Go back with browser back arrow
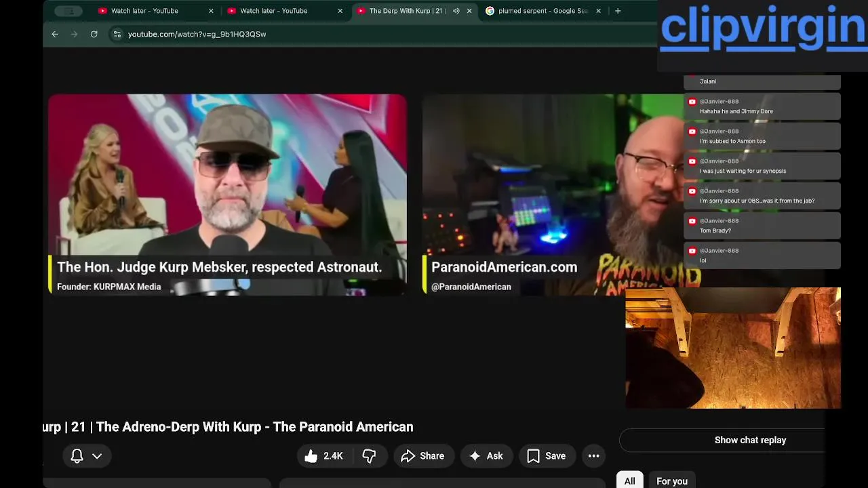The height and width of the screenshot is (488, 868). [x=55, y=34]
